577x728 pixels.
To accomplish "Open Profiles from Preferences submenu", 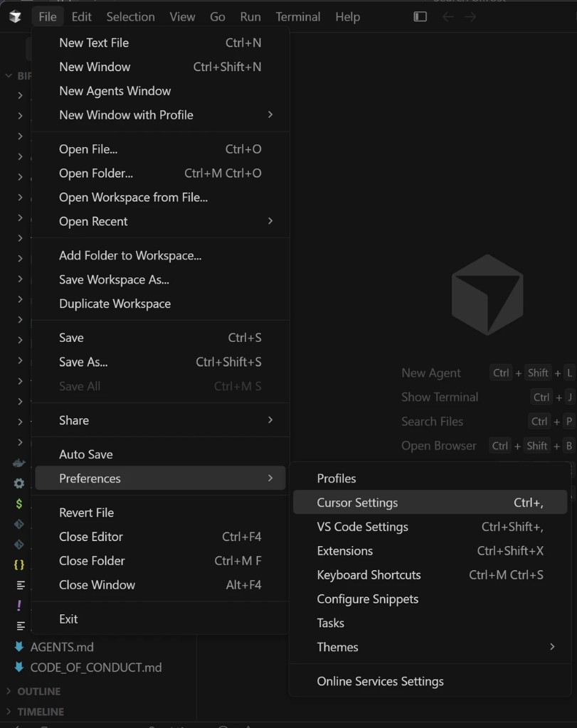I will [430, 478].
